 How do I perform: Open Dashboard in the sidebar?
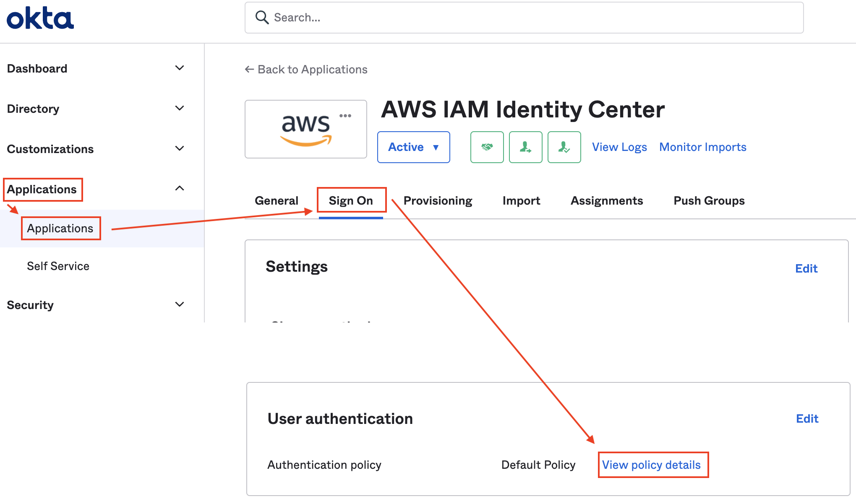[x=37, y=68]
